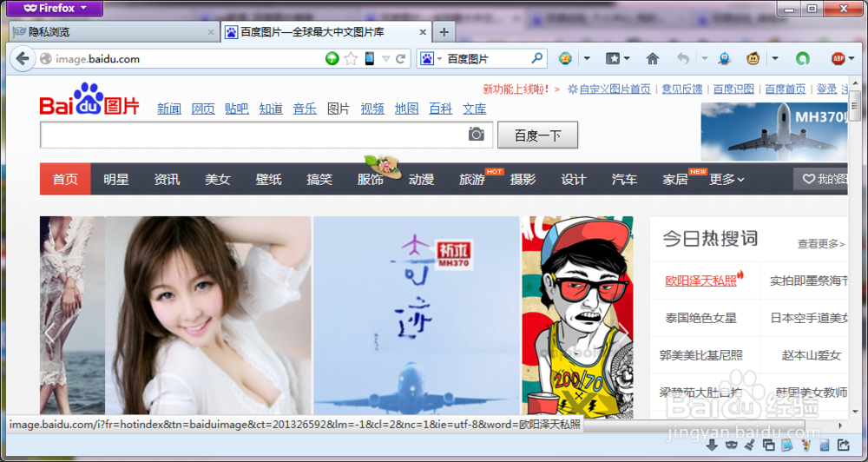Select the 家居 navigation tab
This screenshot has width=868, height=462.
tap(675, 179)
